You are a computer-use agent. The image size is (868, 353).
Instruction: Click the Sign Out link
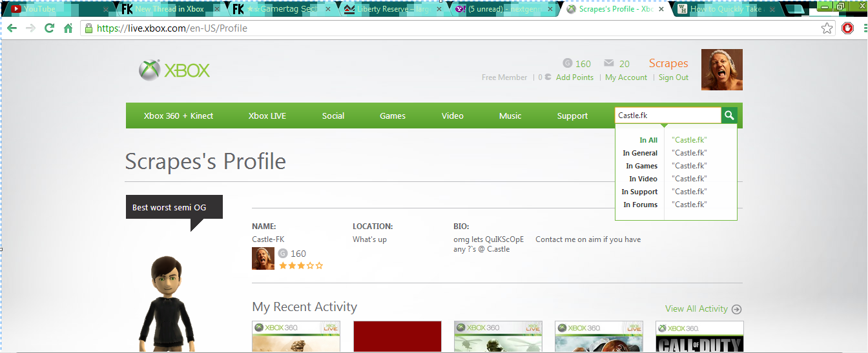coord(674,77)
